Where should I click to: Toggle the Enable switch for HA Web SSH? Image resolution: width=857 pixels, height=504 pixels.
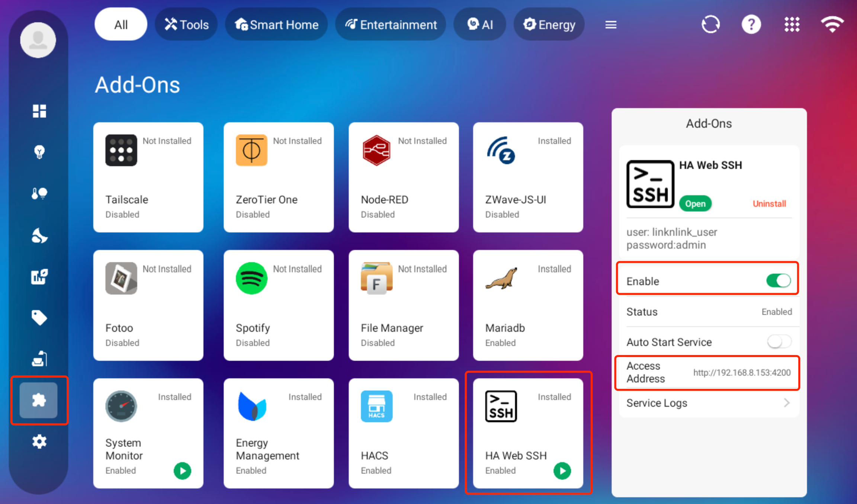point(778,281)
